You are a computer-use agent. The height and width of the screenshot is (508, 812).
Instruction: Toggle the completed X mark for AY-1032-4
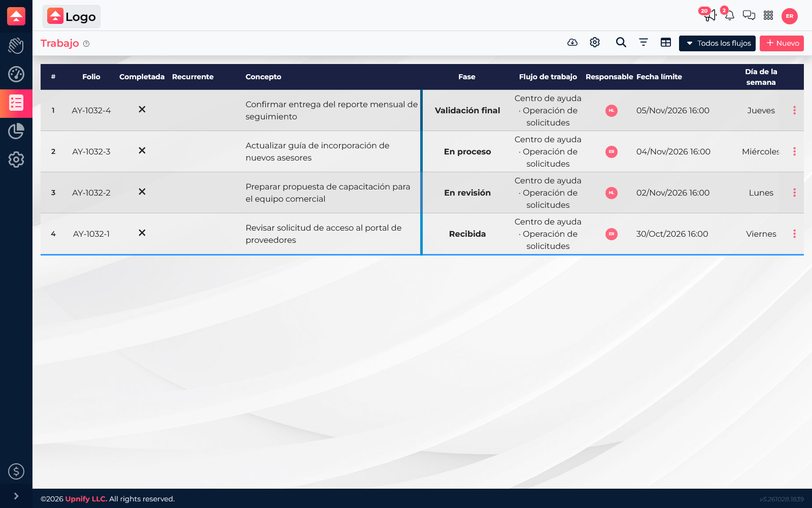(142, 110)
